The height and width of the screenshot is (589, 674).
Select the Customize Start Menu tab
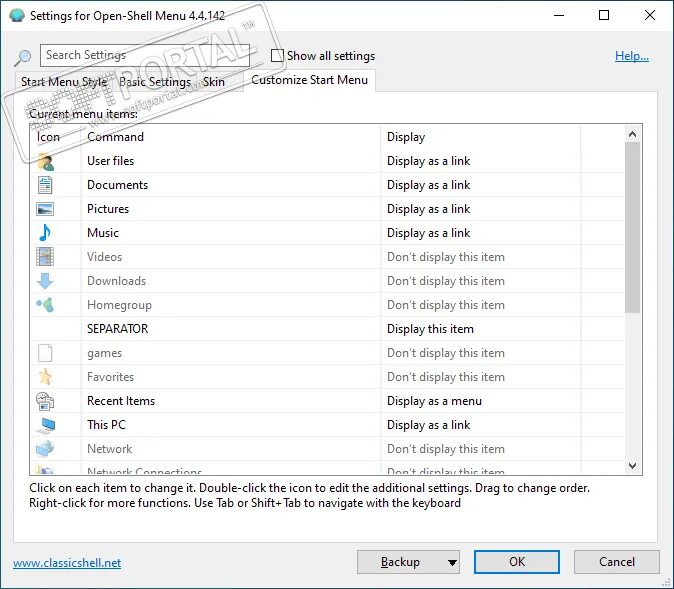click(x=309, y=80)
